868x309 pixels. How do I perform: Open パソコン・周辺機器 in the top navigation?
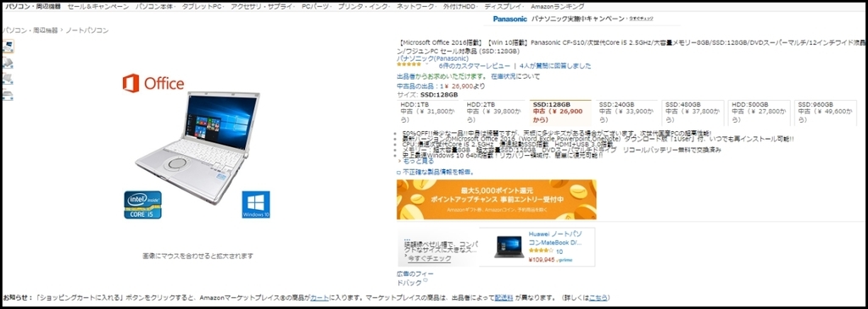(x=33, y=7)
